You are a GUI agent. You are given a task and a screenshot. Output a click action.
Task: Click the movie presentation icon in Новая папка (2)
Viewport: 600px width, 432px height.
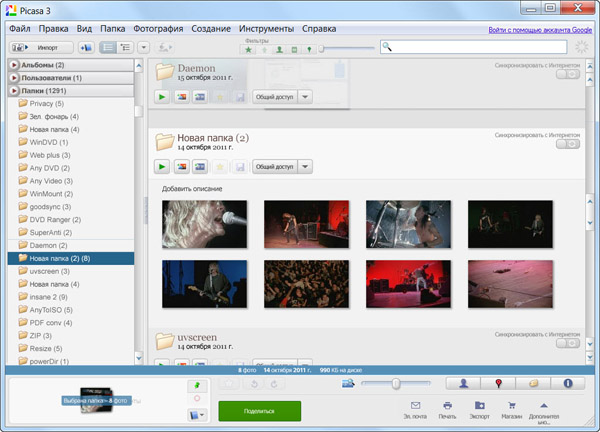coord(200,166)
